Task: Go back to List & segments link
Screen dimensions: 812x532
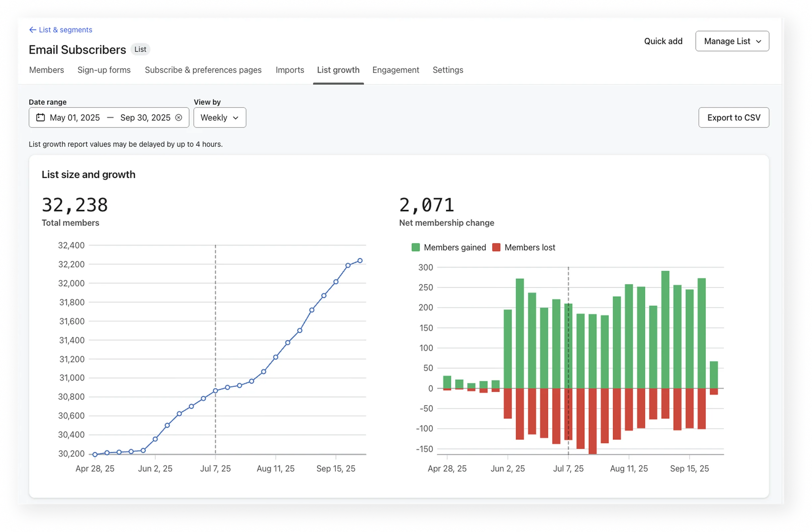Action: tap(65, 30)
